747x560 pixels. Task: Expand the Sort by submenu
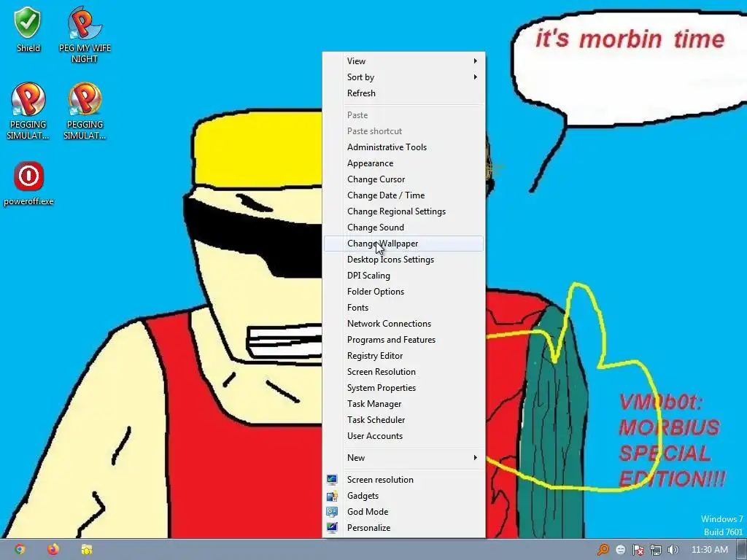(x=404, y=77)
